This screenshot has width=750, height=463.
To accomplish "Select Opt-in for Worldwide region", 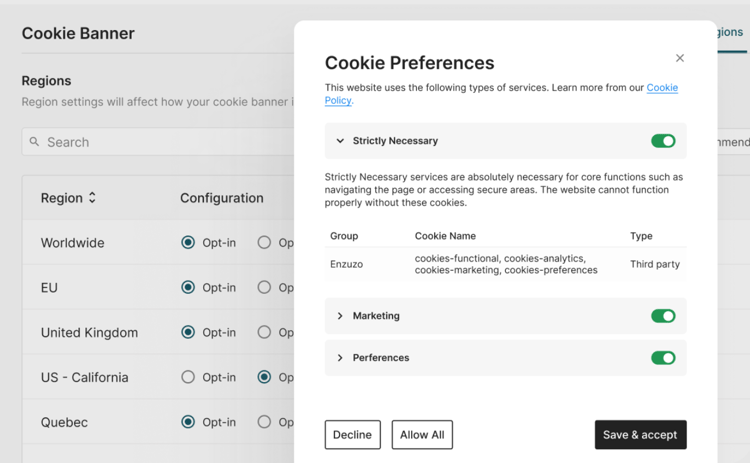I will (x=188, y=242).
